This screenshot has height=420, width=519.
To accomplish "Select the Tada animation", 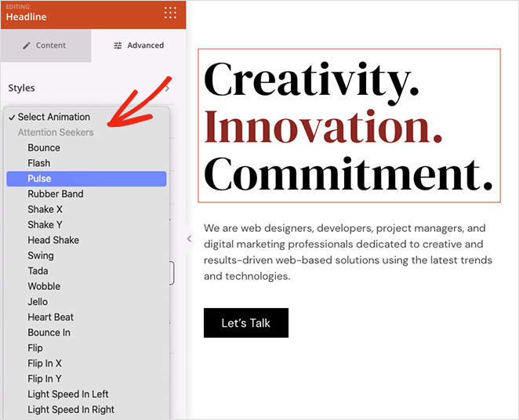I will click(86, 271).
